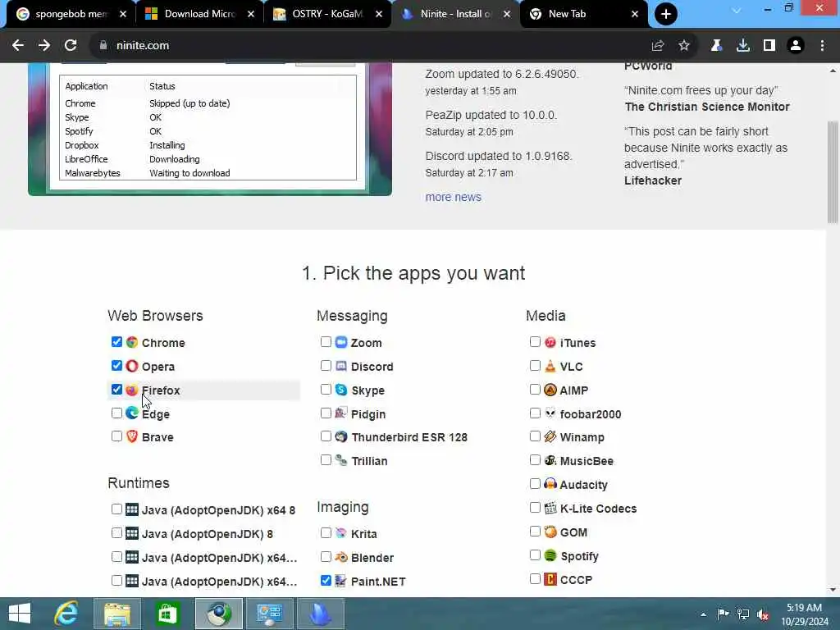This screenshot has height=630, width=840.
Task: Reload the ninite.com page
Action: (x=71, y=46)
